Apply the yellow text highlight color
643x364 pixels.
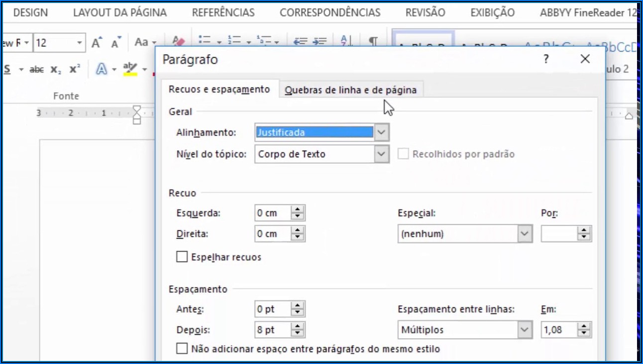coord(130,69)
